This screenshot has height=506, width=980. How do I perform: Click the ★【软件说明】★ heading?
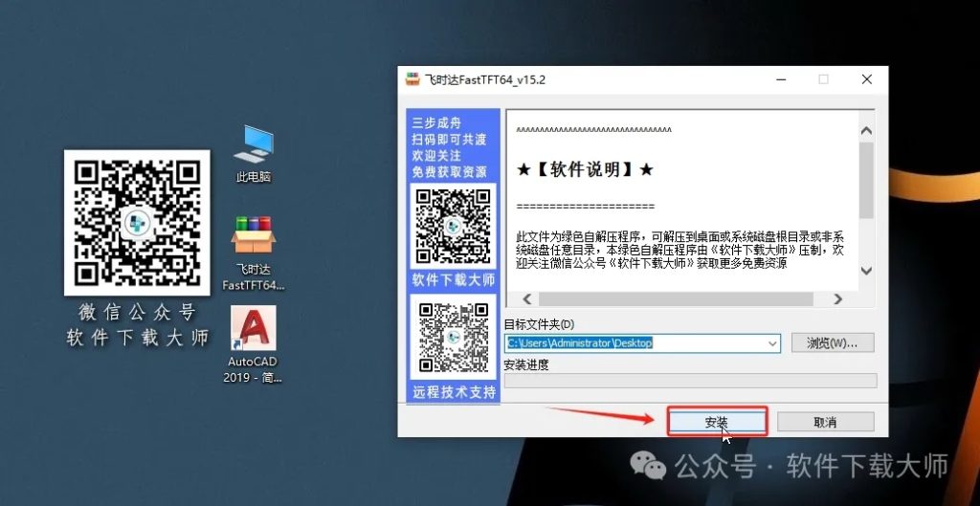tap(585, 169)
